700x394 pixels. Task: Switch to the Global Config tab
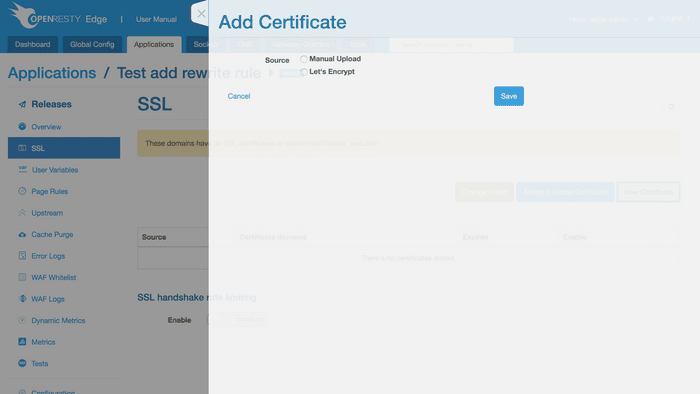92,45
